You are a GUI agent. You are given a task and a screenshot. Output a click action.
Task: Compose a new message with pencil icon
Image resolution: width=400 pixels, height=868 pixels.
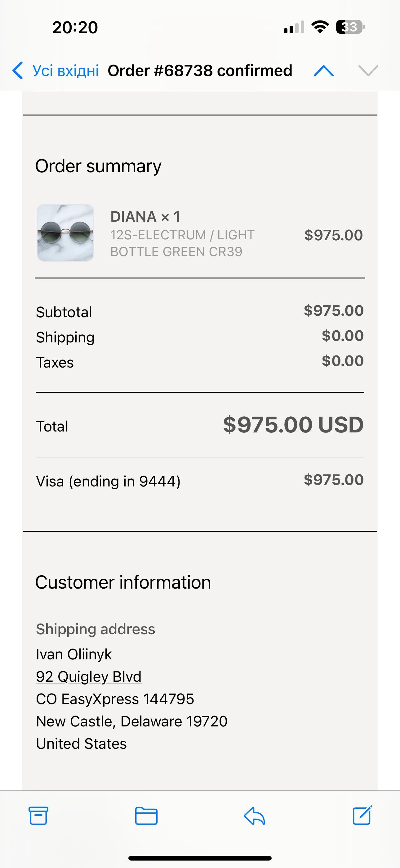[362, 815]
